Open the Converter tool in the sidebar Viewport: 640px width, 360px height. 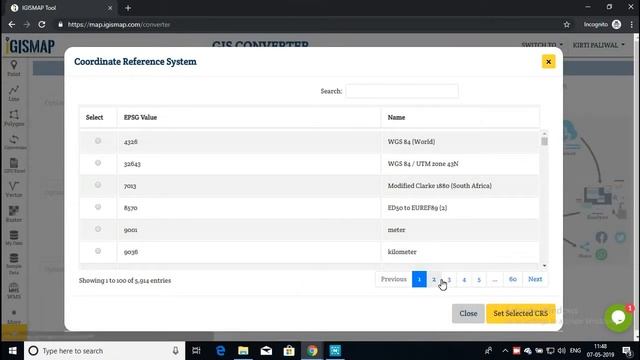[x=14, y=142]
